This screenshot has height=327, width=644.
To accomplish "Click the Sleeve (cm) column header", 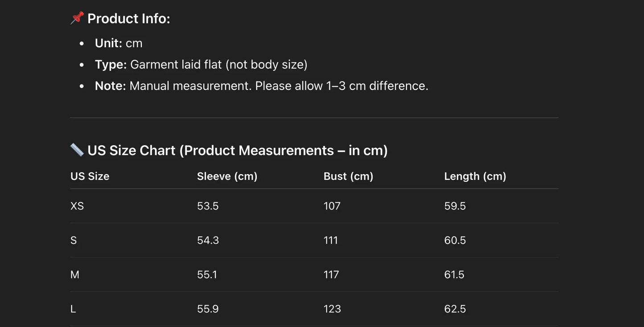I will [227, 176].
